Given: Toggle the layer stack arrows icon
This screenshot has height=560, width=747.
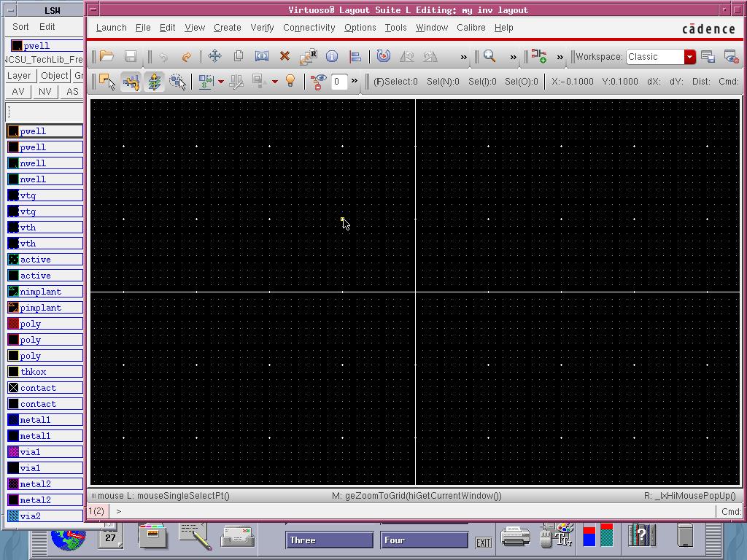Looking at the screenshot, I should (155, 82).
